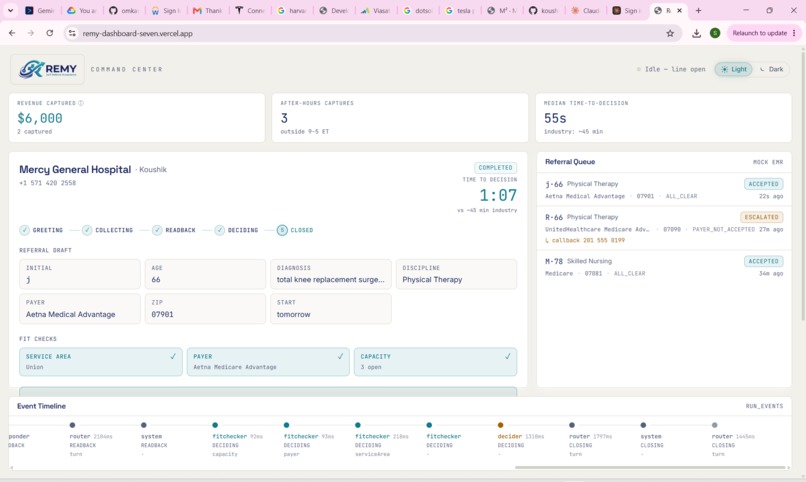Open the site information icon in address bar
806x482 pixels.
(x=72, y=33)
